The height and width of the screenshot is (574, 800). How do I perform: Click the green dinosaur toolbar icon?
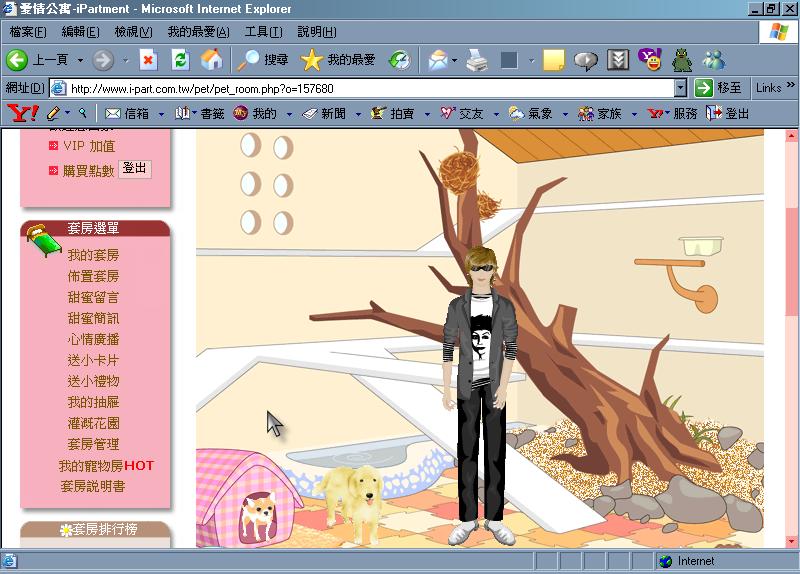682,60
